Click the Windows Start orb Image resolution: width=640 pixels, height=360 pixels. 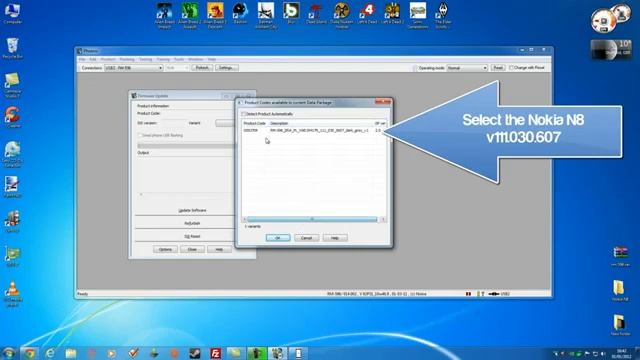tap(9, 353)
